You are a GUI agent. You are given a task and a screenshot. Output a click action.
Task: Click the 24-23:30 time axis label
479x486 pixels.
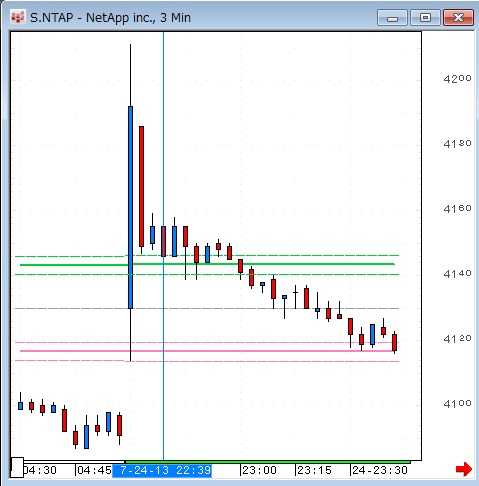tap(380, 470)
